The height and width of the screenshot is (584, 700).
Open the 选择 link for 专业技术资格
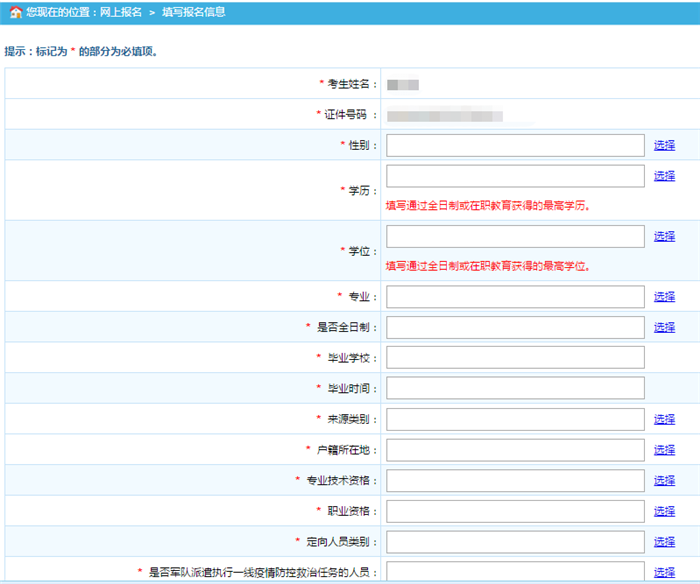[x=664, y=480]
